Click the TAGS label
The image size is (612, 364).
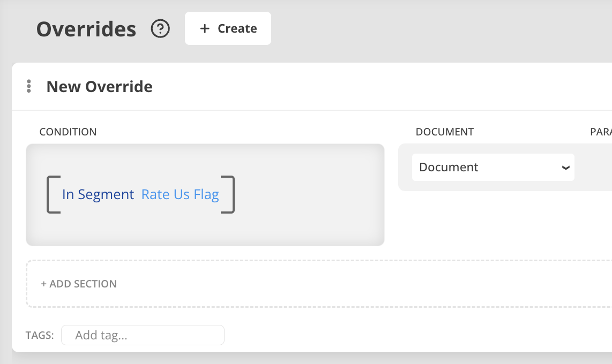40,336
